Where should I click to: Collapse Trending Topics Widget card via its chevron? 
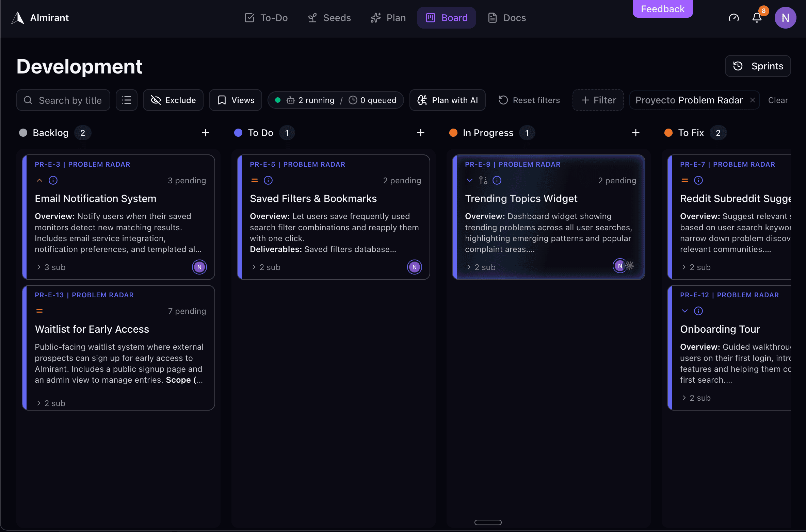click(x=469, y=180)
